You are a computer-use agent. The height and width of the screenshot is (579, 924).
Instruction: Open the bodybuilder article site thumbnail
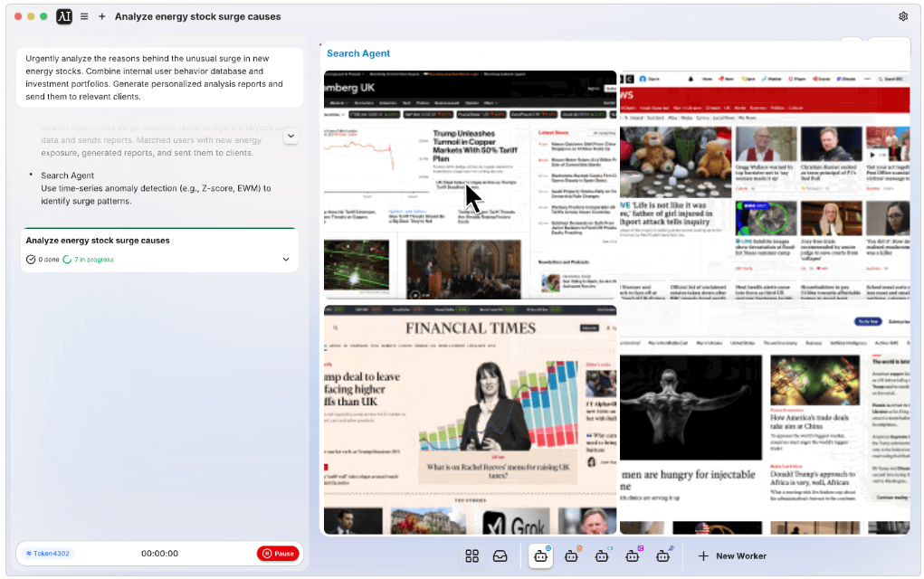click(x=765, y=420)
